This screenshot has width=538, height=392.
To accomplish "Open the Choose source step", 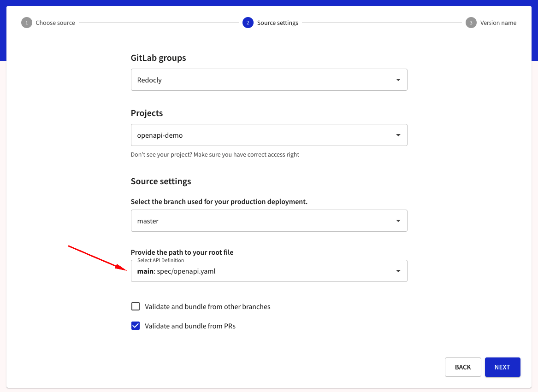I will pyautogui.click(x=55, y=23).
